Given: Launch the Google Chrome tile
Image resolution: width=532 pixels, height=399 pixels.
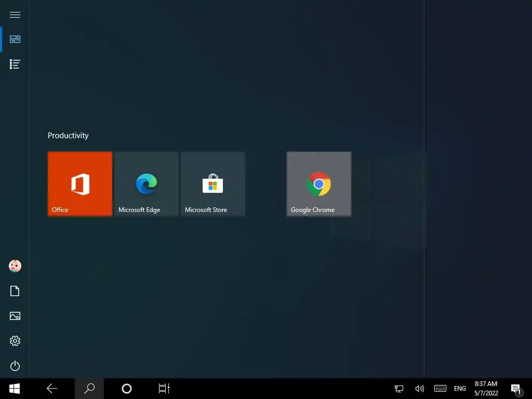Looking at the screenshot, I should [319, 184].
